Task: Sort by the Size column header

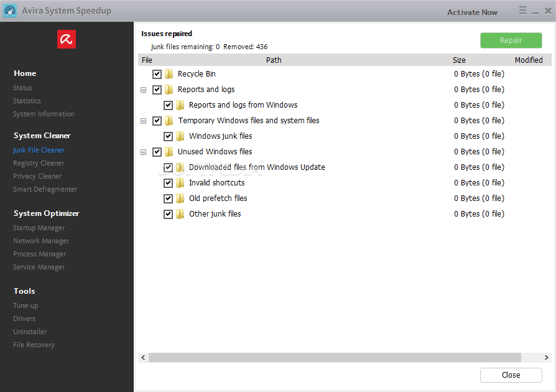Action: (459, 60)
